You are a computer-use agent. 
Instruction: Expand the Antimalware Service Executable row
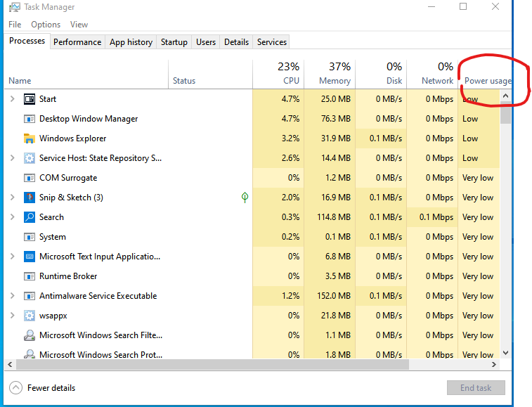coord(13,296)
